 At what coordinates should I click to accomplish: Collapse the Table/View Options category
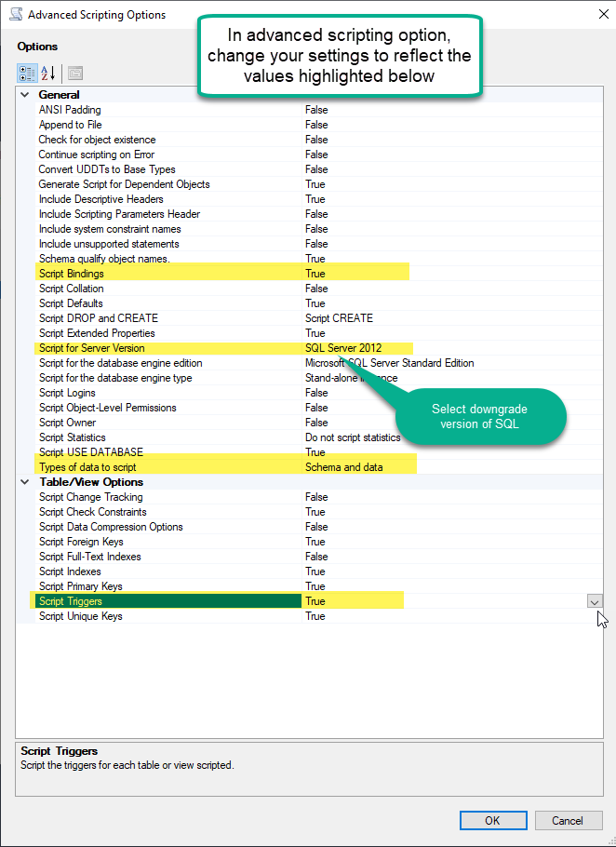tap(24, 482)
